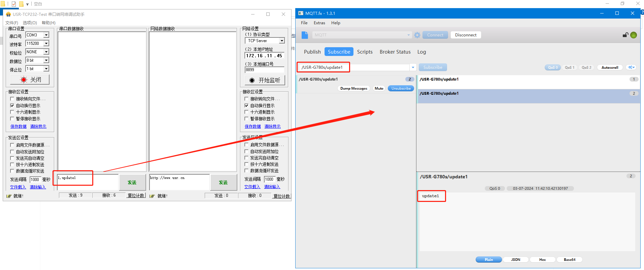Expand the subscription topic dropdown arrow
Screen dimensions: 644x270
pyautogui.click(x=413, y=67)
